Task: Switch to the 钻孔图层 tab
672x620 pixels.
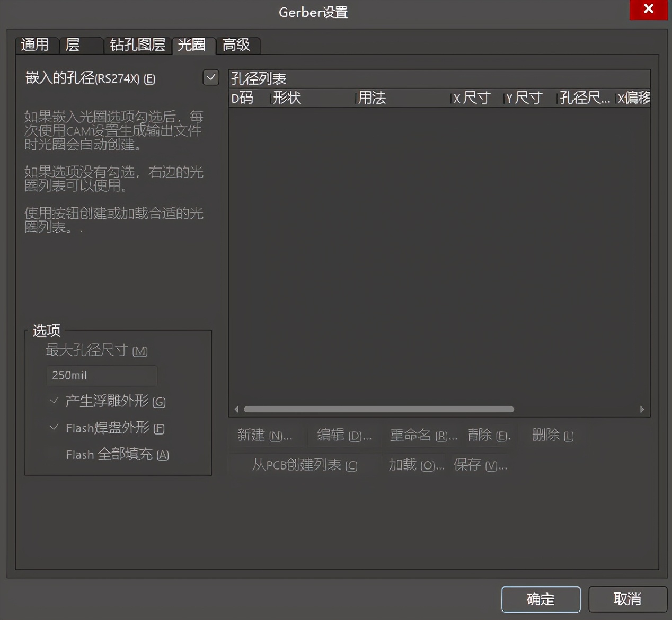Action: coord(137,45)
